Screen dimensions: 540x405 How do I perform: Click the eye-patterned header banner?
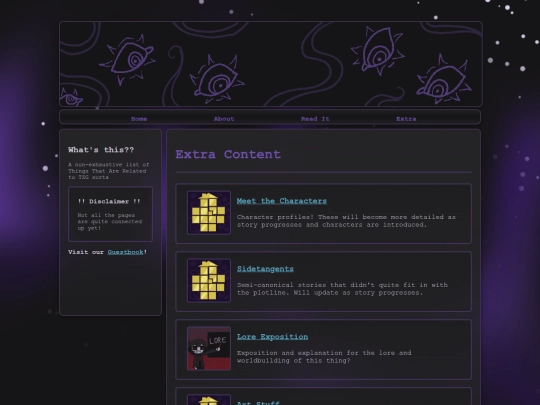(x=271, y=64)
